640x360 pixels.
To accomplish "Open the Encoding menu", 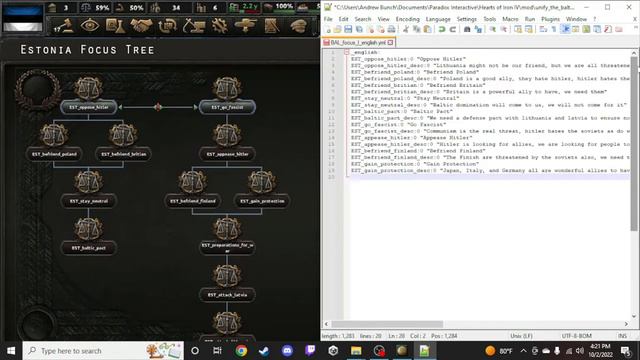I will [407, 19].
